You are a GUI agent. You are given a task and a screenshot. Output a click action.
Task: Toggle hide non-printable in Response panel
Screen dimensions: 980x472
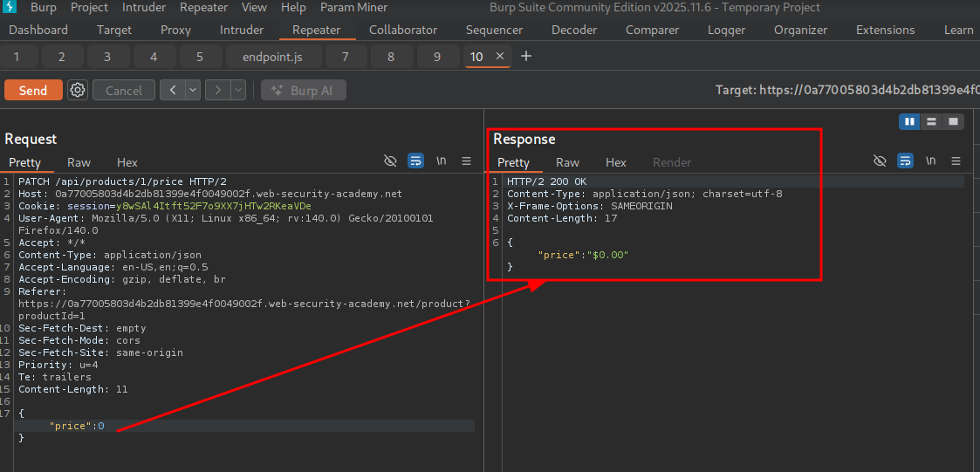tap(880, 161)
